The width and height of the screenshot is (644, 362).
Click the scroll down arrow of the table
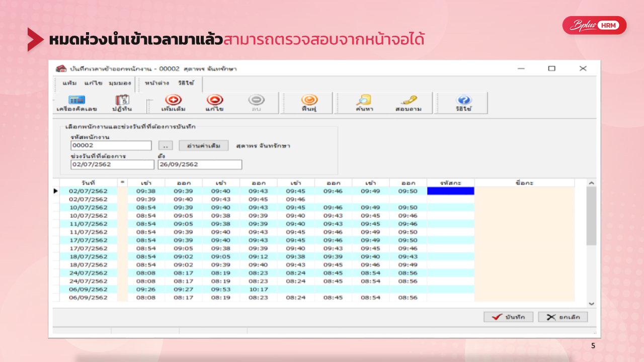tap(591, 304)
